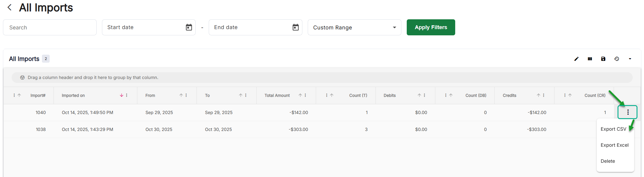Open the column chooser icon
This screenshot has width=644, height=177.
tap(590, 59)
